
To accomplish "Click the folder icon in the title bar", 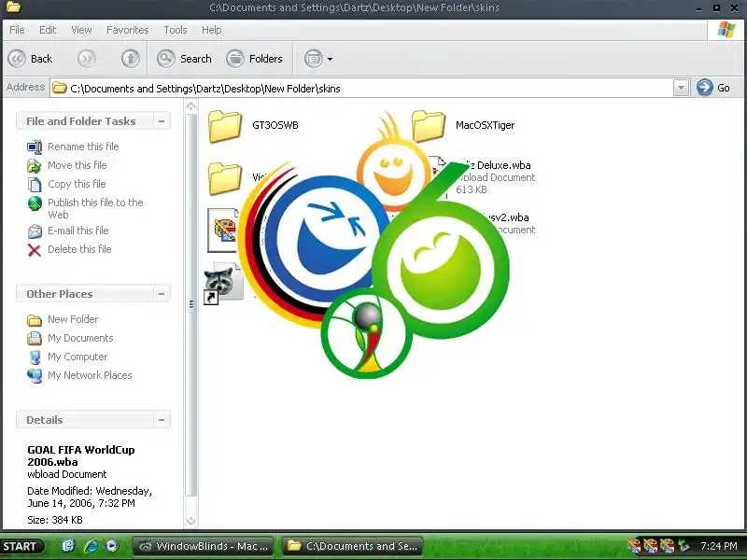I will 13,7.
